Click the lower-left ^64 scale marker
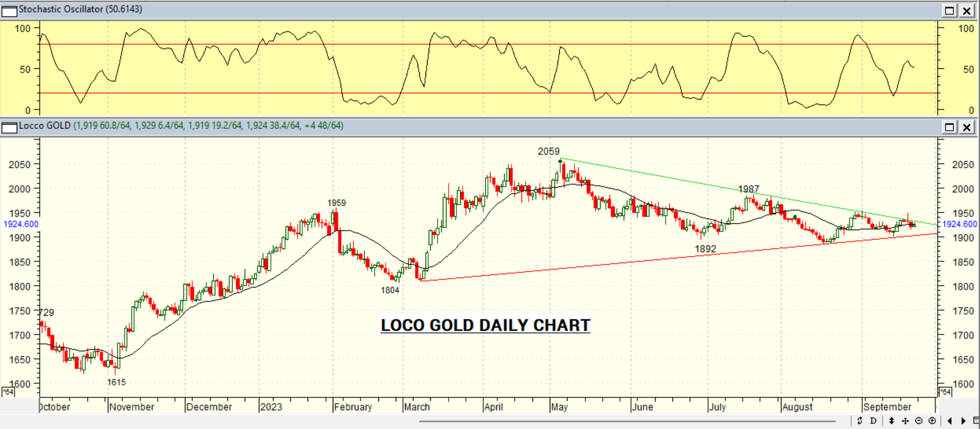980x429 pixels. pyautogui.click(x=8, y=392)
